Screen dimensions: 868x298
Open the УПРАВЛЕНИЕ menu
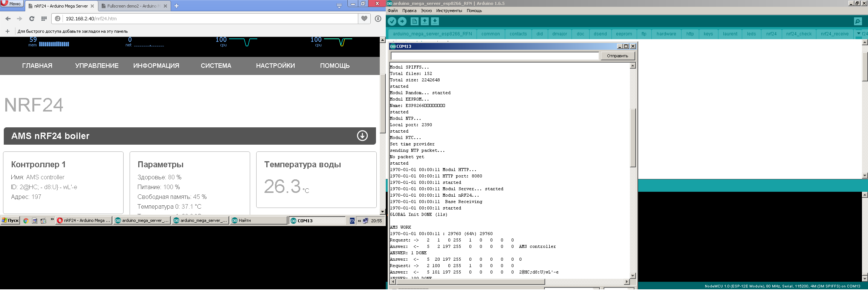coord(97,66)
